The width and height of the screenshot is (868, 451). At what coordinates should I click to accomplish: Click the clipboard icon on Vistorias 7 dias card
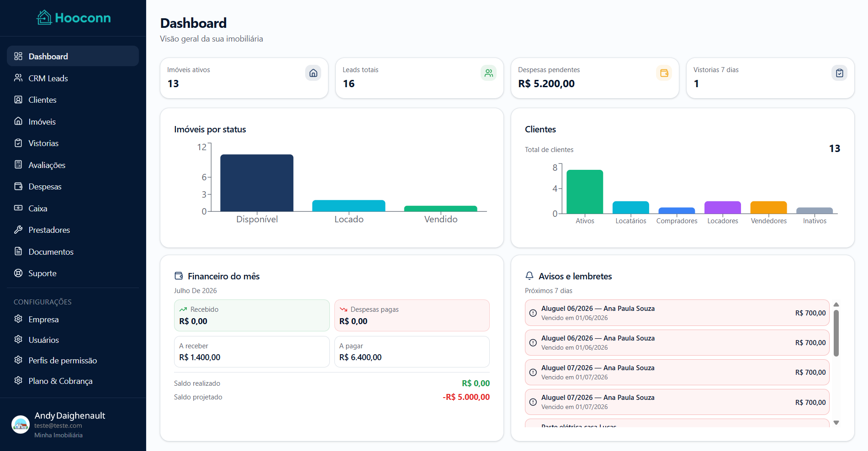point(840,73)
